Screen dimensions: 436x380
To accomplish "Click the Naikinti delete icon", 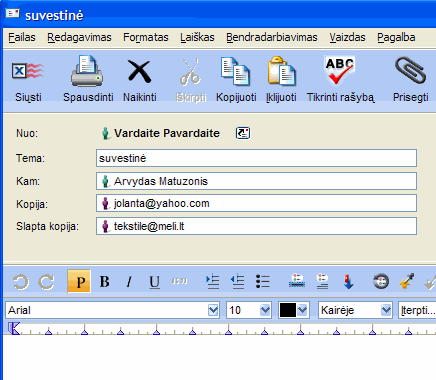I will click(139, 71).
